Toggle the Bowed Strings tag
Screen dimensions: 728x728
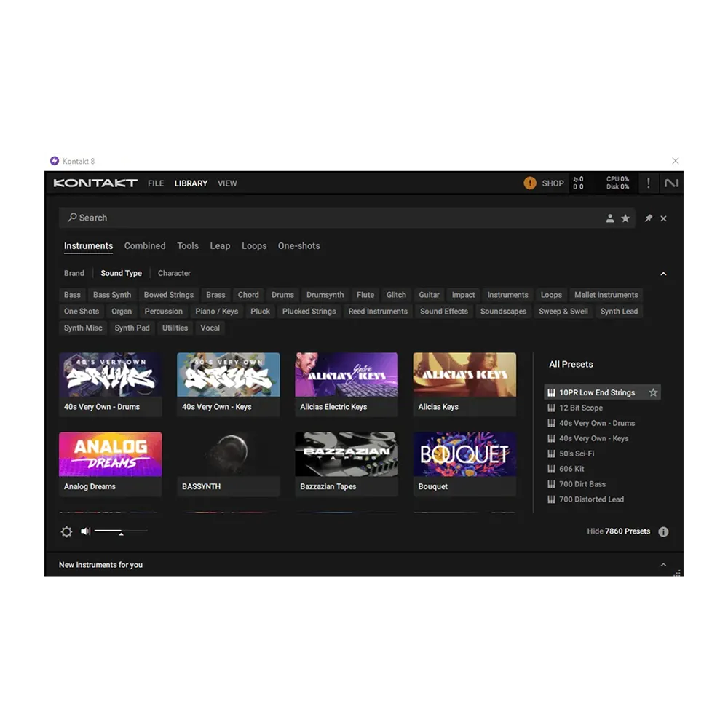click(169, 295)
